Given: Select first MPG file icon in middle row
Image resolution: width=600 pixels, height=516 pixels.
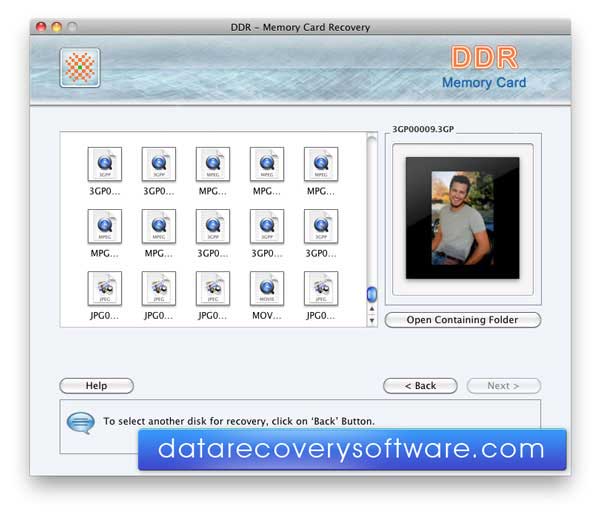Looking at the screenshot, I should (x=104, y=226).
